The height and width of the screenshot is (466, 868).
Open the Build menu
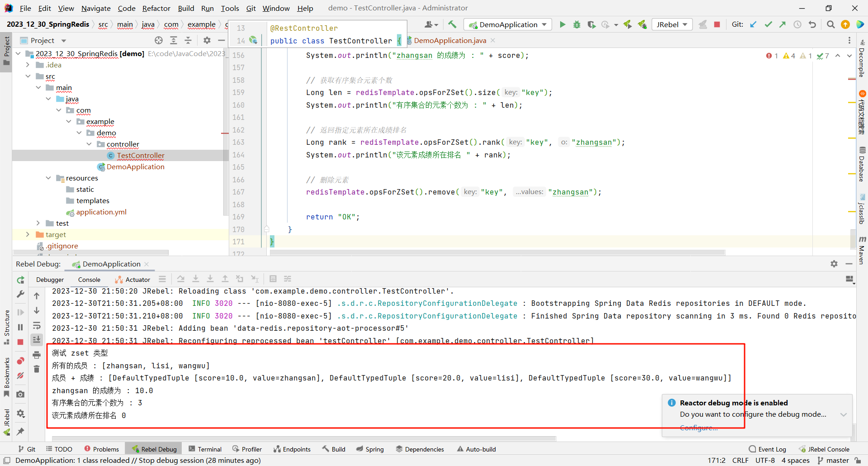[x=186, y=8]
